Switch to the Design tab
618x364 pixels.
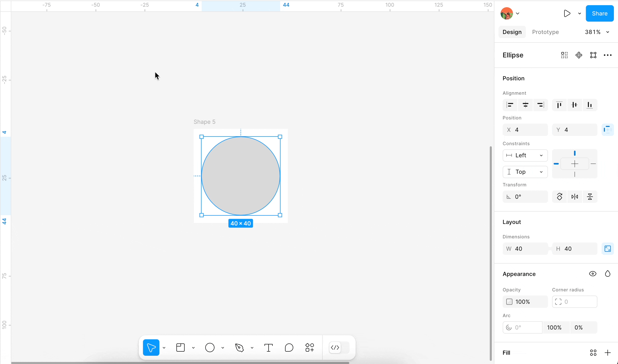tap(512, 32)
